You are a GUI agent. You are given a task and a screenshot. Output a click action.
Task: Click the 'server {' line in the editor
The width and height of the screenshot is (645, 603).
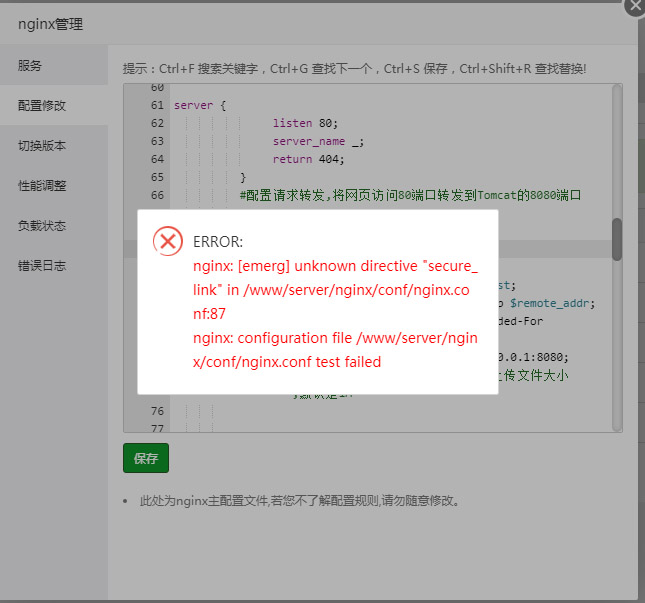200,105
